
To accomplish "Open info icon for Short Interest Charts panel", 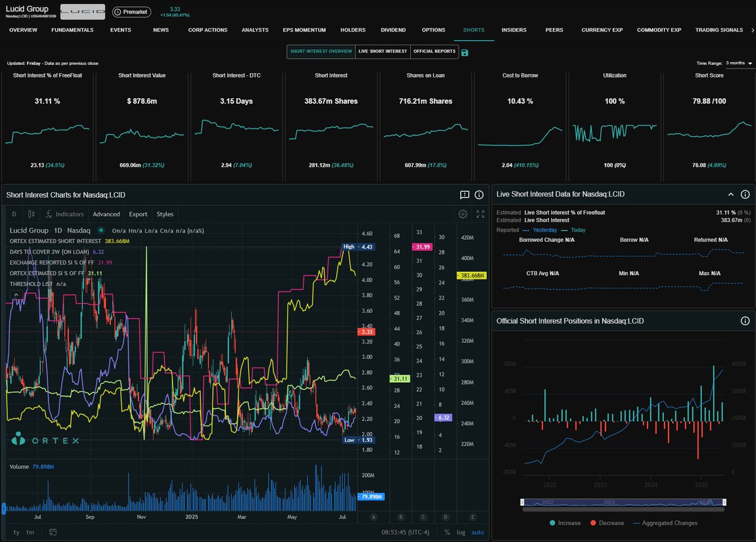I will [479, 195].
